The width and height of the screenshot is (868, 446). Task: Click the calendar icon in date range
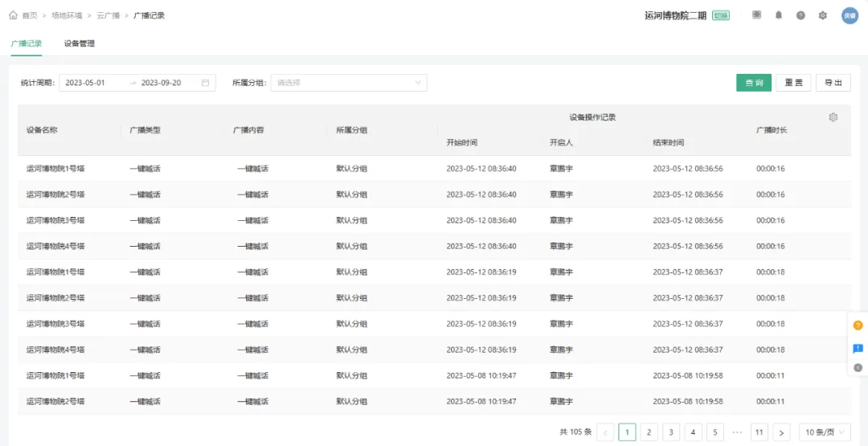[x=206, y=83]
